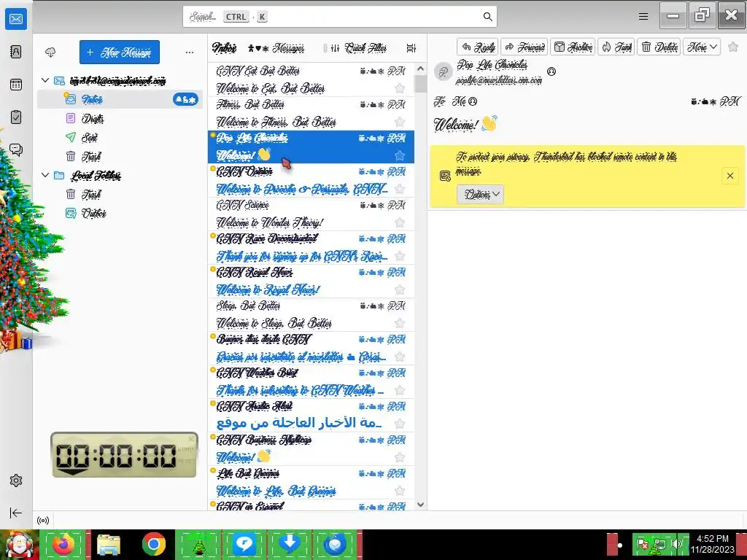747x560 pixels.
Task: Open File Explorer from the taskbar
Action: coord(109,544)
